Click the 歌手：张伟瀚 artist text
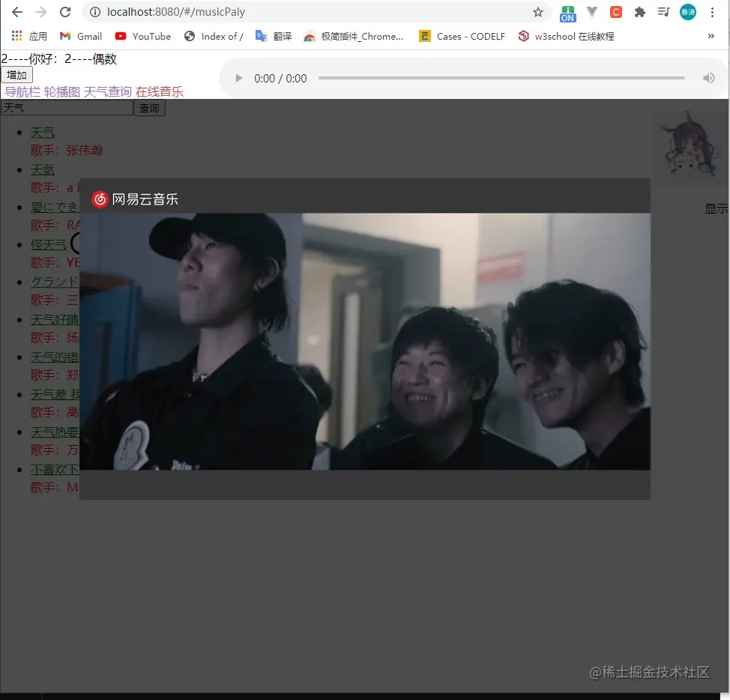This screenshot has height=700, width=730. click(x=67, y=151)
